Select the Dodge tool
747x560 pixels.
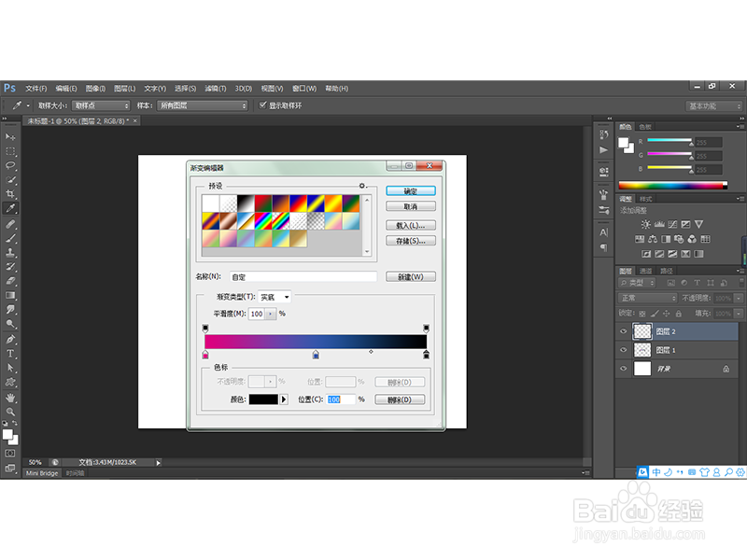(x=10, y=324)
